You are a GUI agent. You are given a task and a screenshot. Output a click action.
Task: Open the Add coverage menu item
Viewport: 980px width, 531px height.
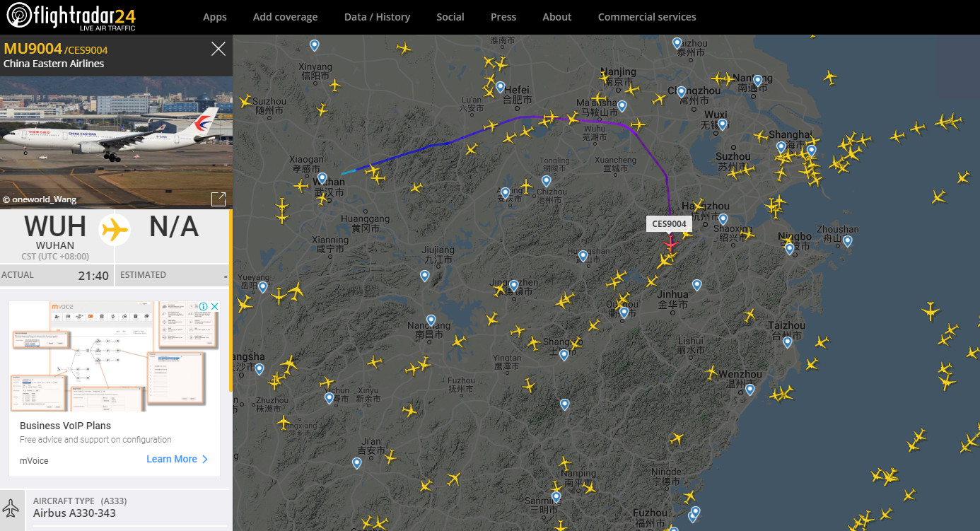pyautogui.click(x=285, y=17)
